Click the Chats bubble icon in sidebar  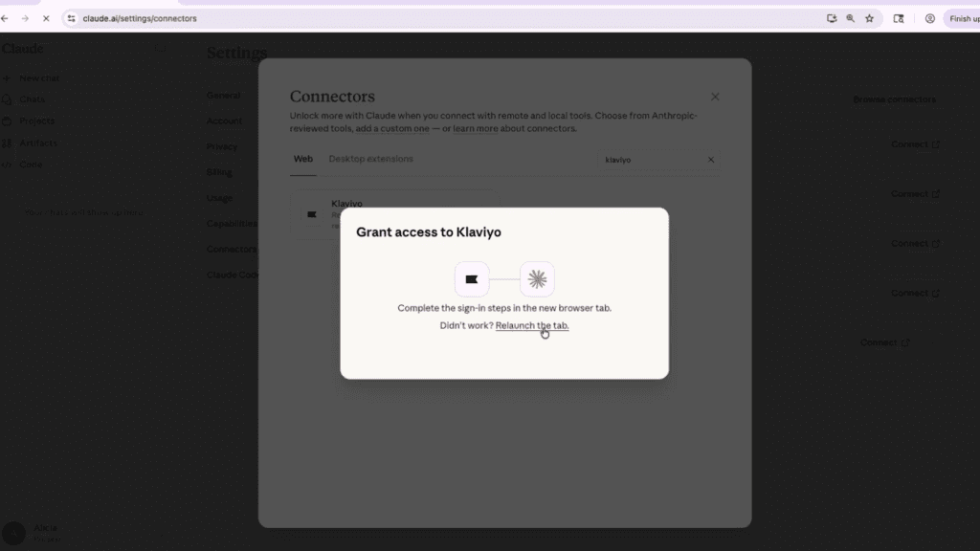(7, 99)
